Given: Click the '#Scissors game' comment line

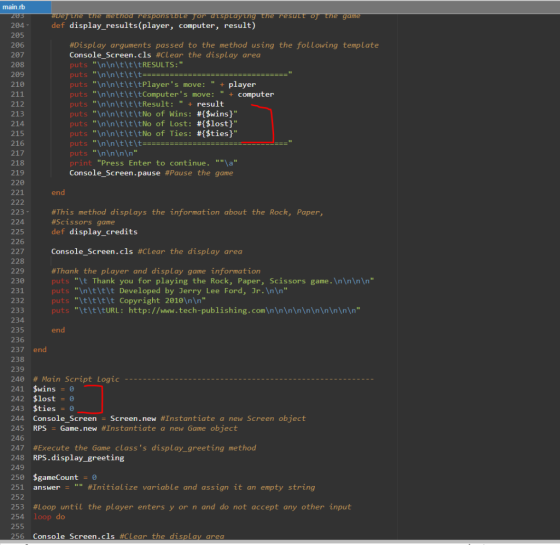Looking at the screenshot, I should coord(83,222).
